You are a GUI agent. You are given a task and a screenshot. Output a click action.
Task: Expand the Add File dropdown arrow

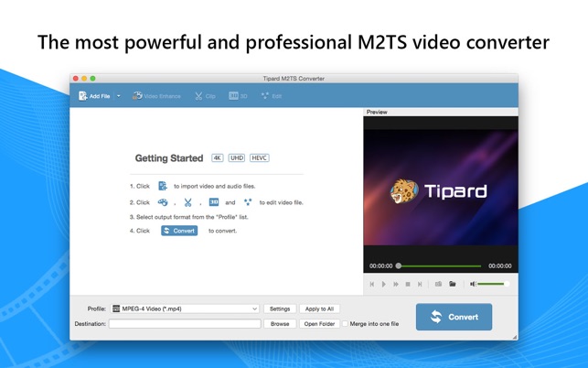pos(119,96)
